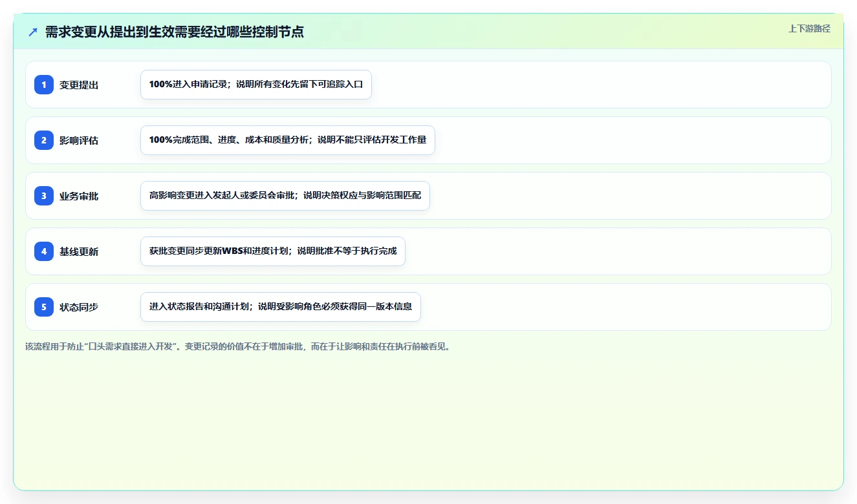Click the arrow icon beside the title
This screenshot has height=504, width=857.
(33, 32)
